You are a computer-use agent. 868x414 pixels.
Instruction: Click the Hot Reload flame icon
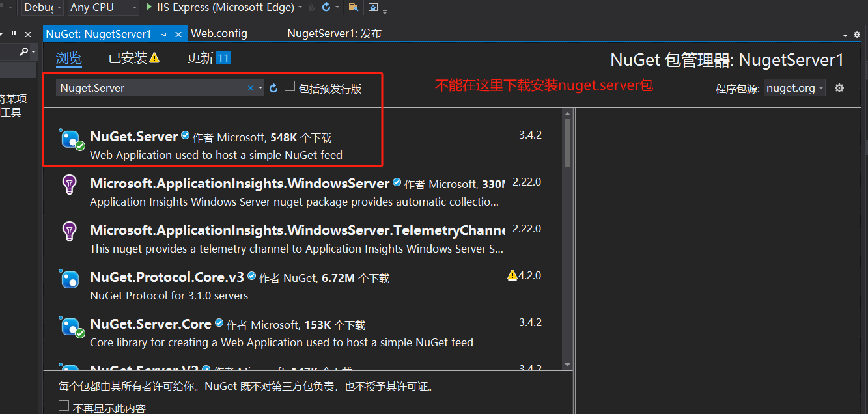[312, 7]
